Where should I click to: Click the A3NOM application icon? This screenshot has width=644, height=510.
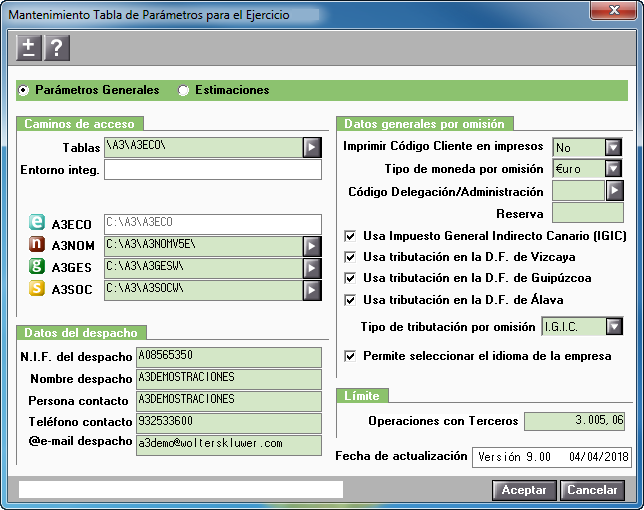pyautogui.click(x=37, y=244)
